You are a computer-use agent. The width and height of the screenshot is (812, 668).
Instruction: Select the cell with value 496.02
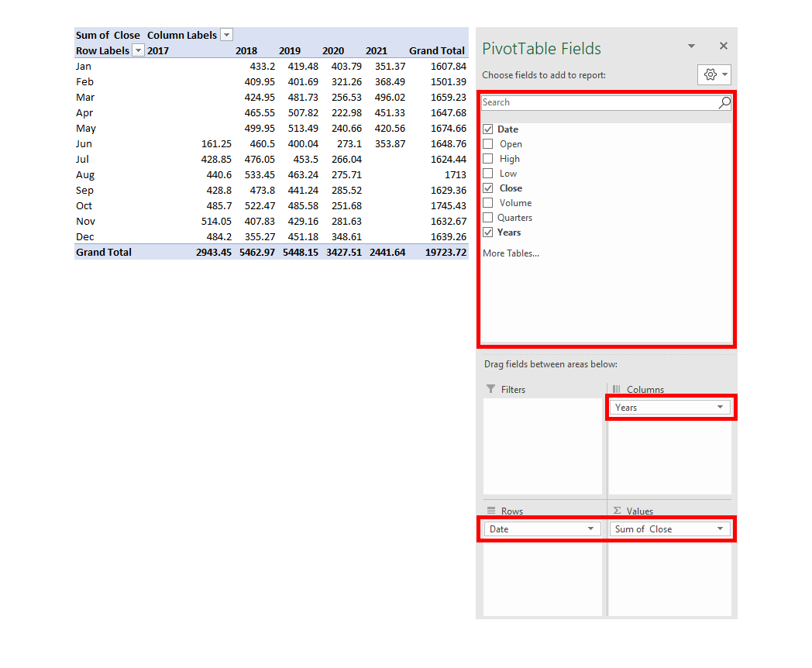tap(390, 98)
